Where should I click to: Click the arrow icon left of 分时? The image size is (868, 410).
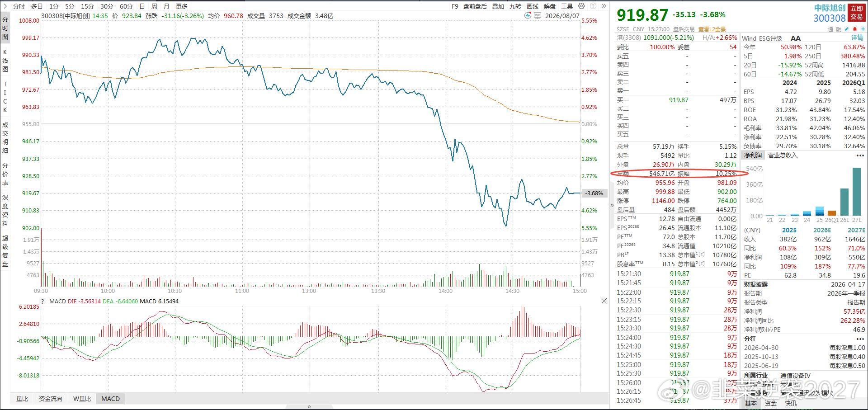5,6
